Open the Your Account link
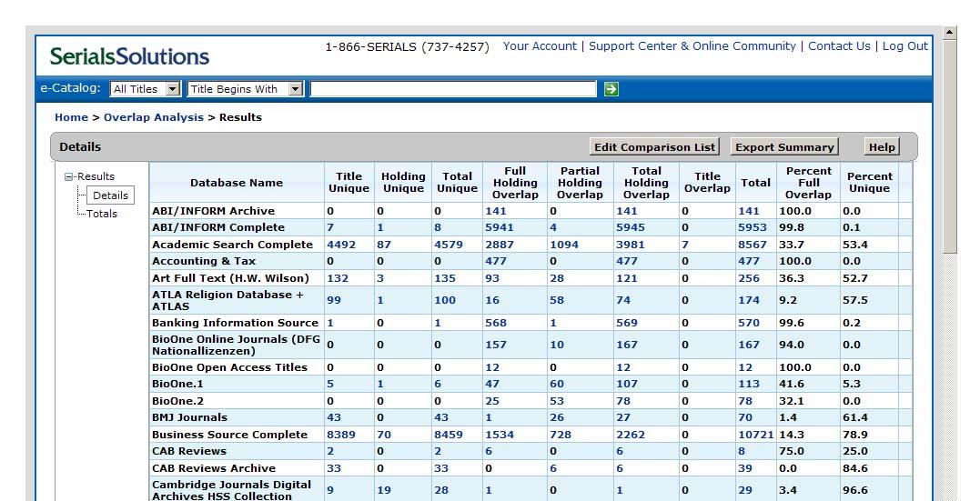The image size is (980, 501). (540, 46)
